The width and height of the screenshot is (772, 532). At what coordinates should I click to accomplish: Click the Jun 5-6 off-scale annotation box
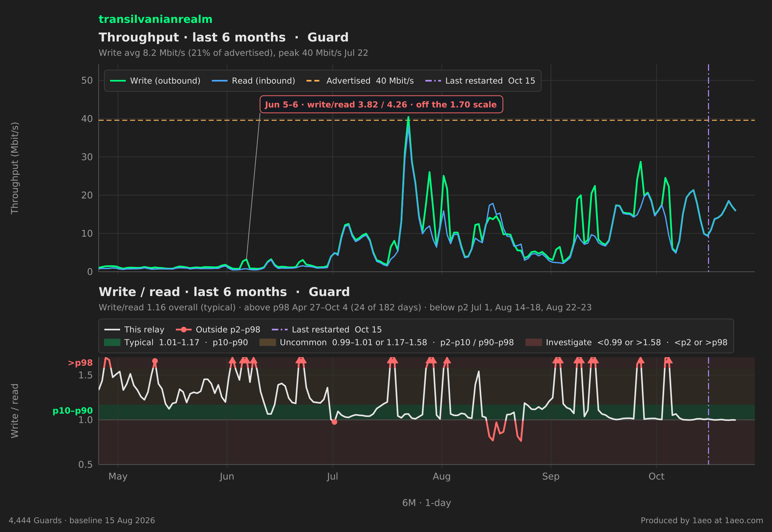pyautogui.click(x=381, y=104)
